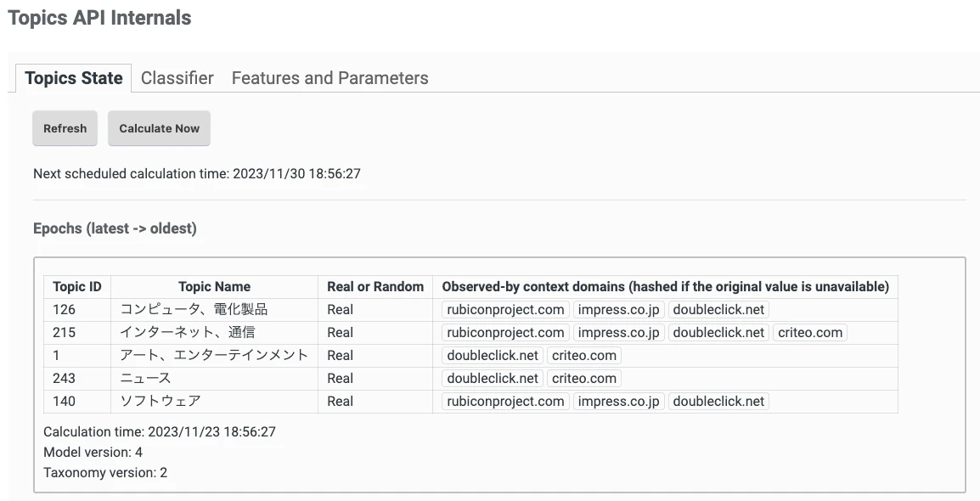Select the Epochs (latest -> oldest) heading
This screenshot has height=501, width=980.
pyautogui.click(x=115, y=228)
